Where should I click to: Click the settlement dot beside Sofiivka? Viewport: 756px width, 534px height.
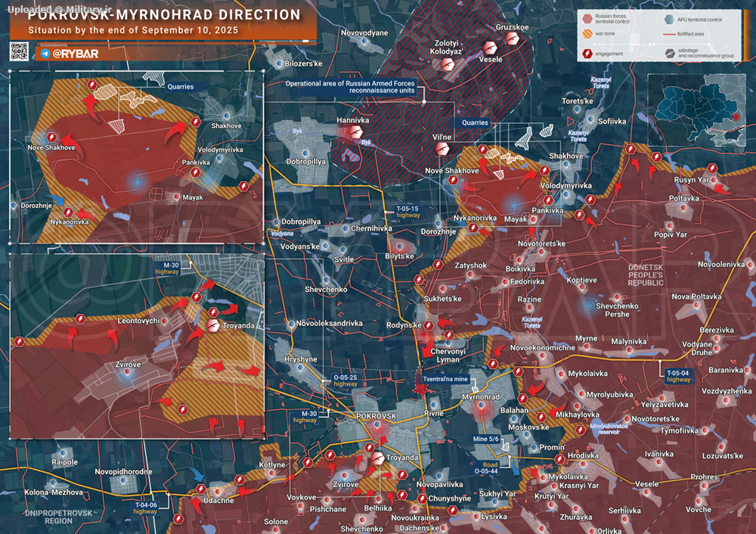click(591, 120)
